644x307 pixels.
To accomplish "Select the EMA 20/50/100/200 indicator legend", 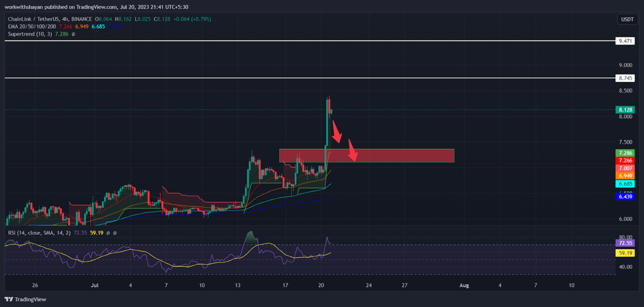I will (31, 26).
